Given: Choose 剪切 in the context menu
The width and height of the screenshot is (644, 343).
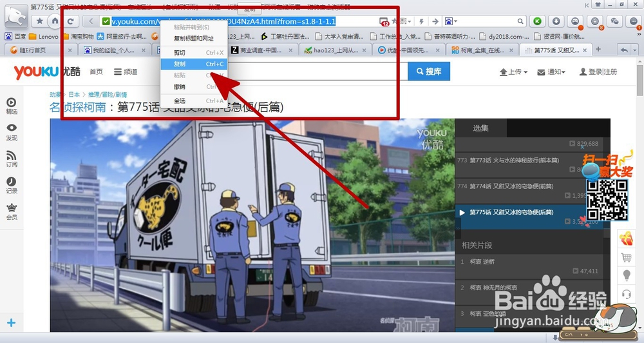Looking at the screenshot, I should 193,53.
